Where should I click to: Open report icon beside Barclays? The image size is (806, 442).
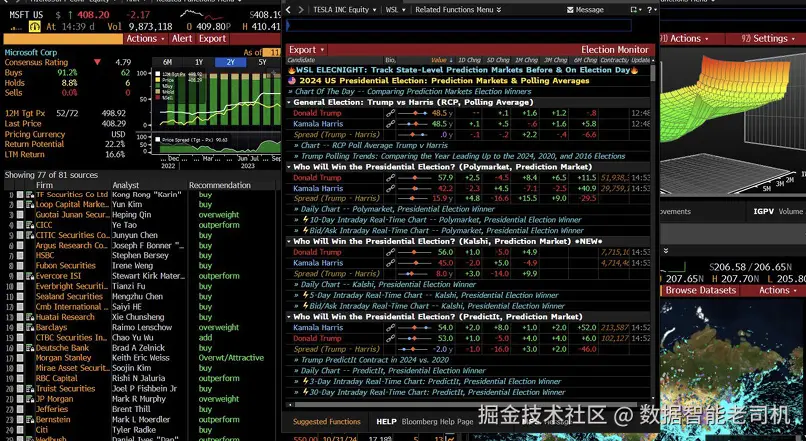(30, 327)
